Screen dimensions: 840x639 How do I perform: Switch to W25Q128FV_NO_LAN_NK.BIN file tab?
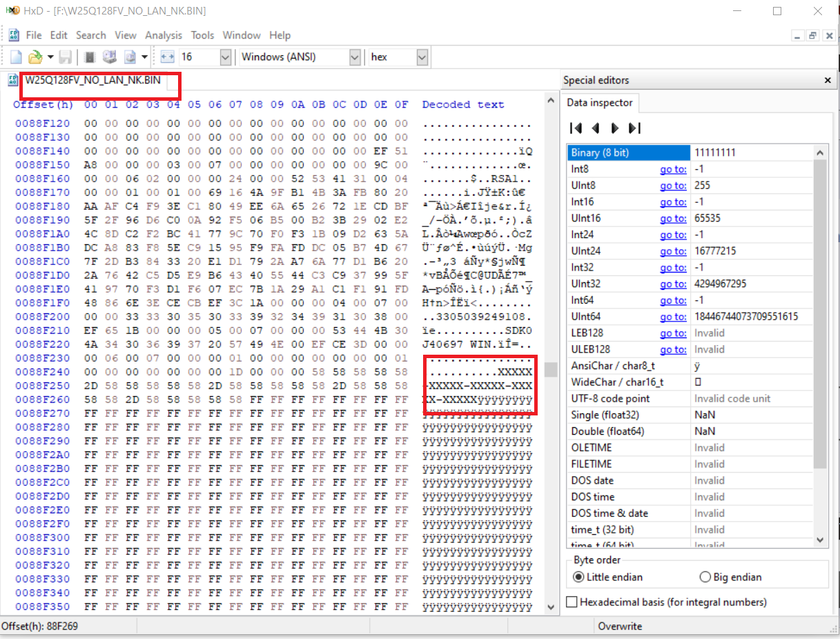click(x=92, y=80)
